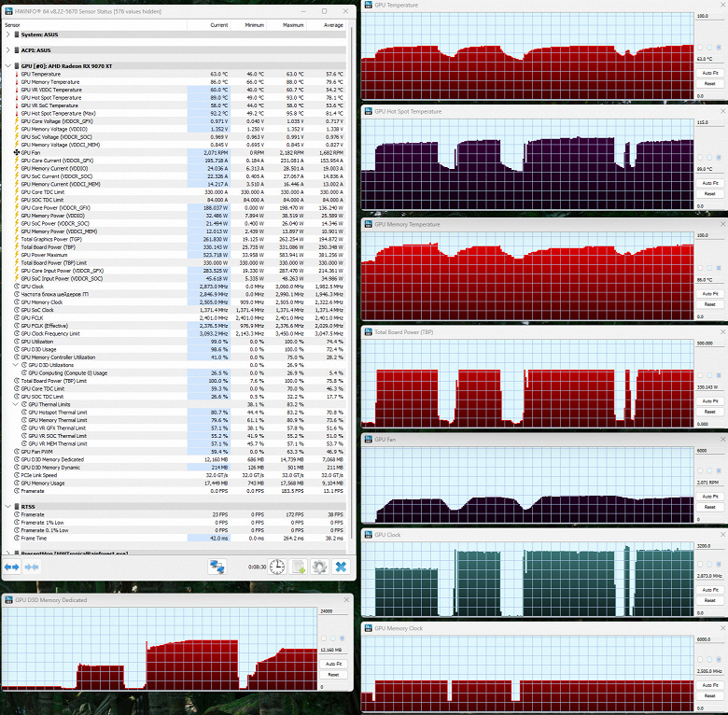The image size is (728, 715).
Task: Click the blue X close sensors icon
Action: click(341, 567)
